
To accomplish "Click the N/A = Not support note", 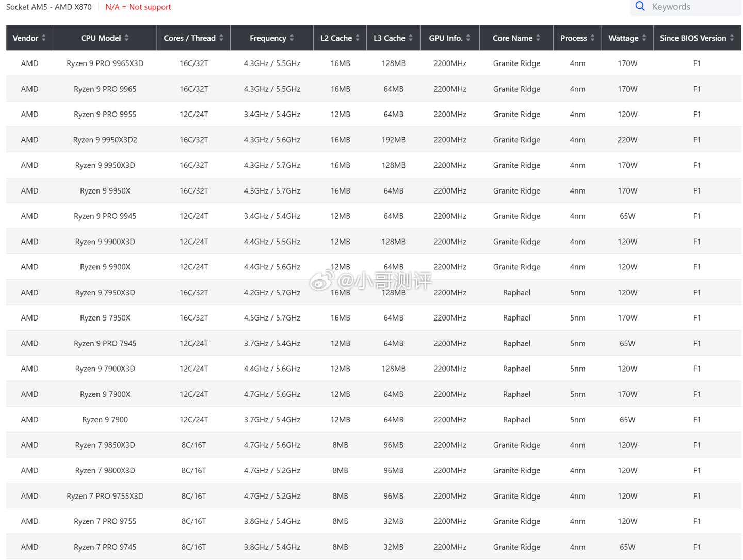I will tap(138, 7).
